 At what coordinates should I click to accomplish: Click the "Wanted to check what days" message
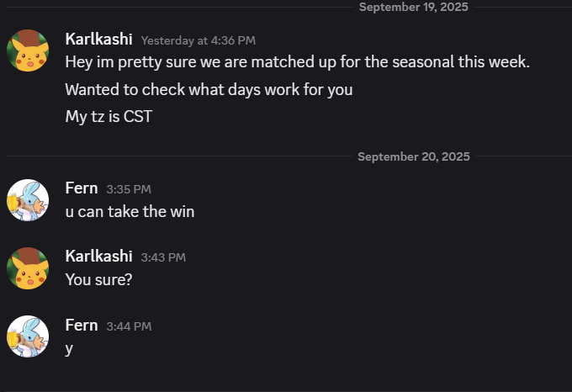pyautogui.click(x=209, y=89)
